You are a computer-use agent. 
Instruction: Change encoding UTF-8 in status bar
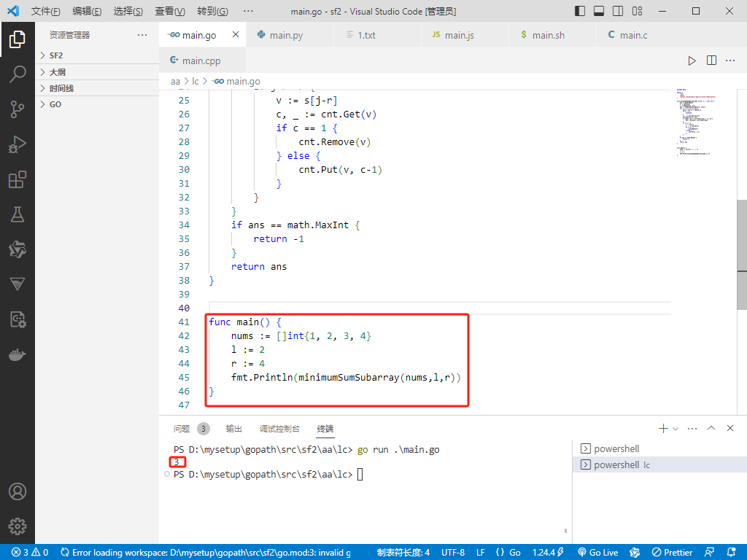453,553
